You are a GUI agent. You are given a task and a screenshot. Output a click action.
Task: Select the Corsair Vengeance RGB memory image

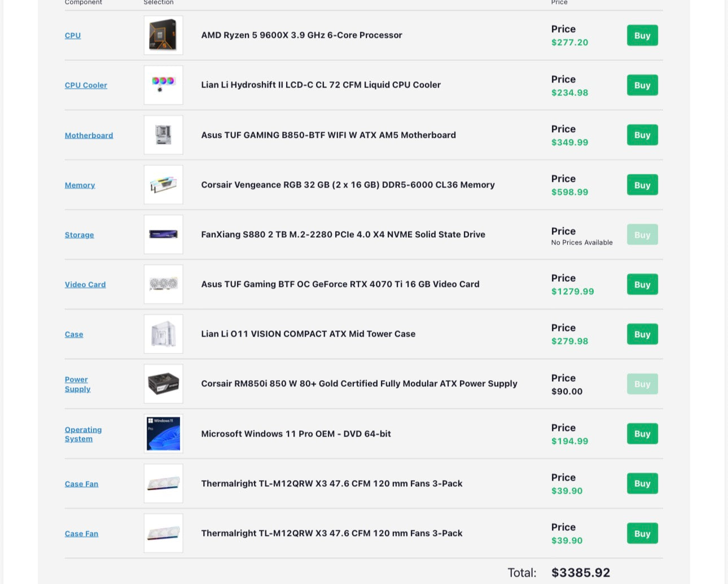(x=163, y=185)
